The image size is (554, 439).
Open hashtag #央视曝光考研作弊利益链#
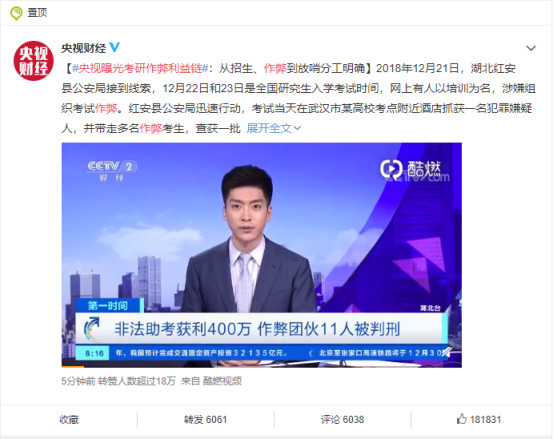140,68
